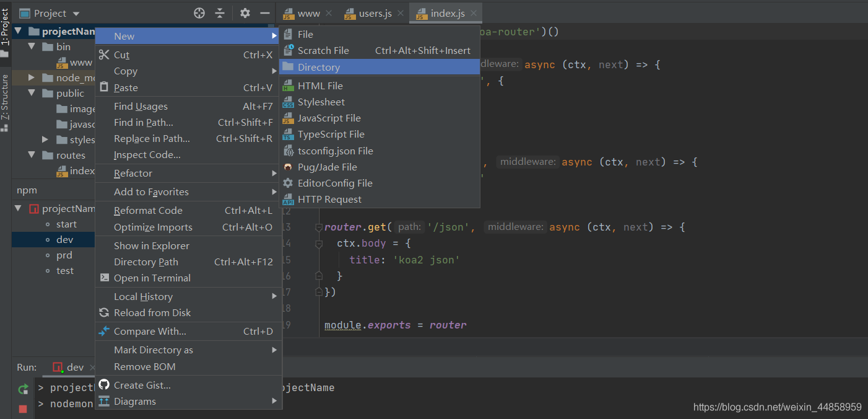The height and width of the screenshot is (419, 868).
Task: Rerun the dev npm script
Action: [x=22, y=389]
